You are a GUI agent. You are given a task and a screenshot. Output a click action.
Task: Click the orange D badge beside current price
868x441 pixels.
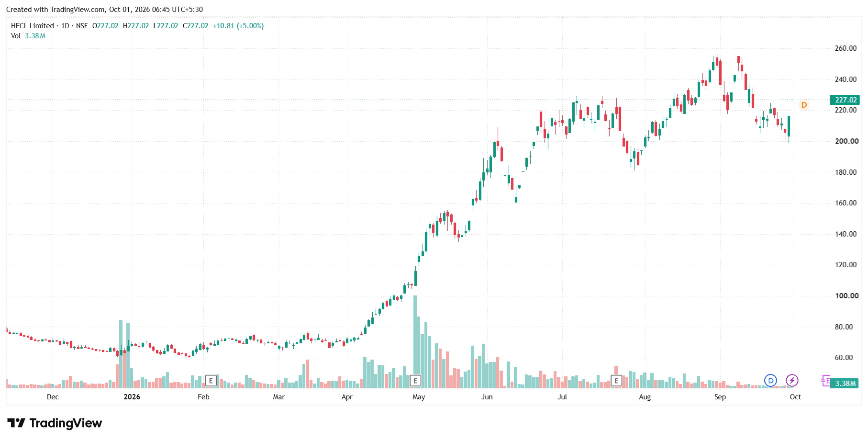pyautogui.click(x=804, y=105)
